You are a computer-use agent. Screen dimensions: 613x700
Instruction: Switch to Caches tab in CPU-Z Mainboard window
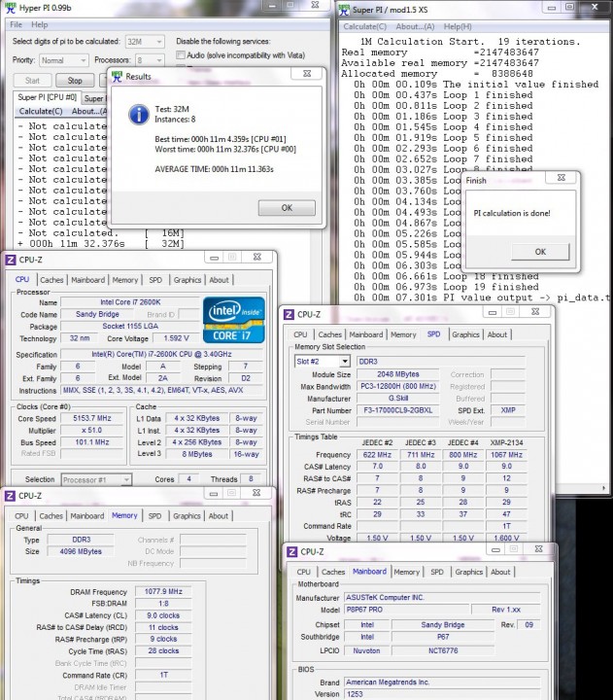pyautogui.click(x=333, y=572)
